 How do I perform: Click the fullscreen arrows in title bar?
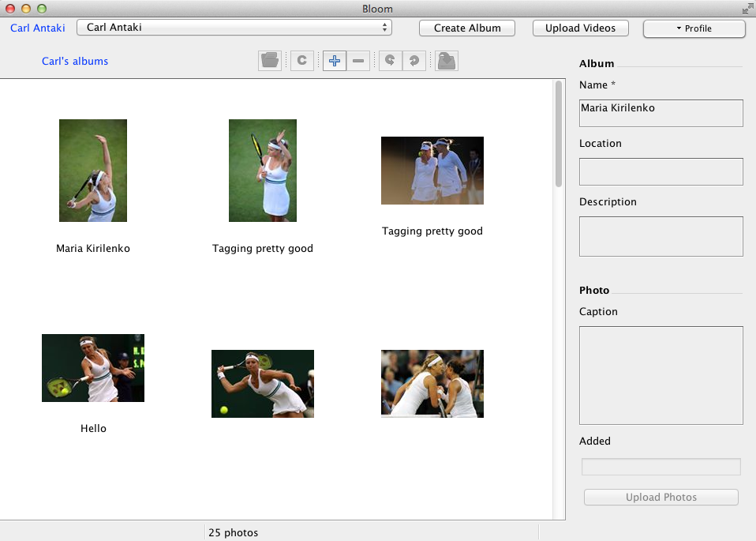tap(747, 9)
